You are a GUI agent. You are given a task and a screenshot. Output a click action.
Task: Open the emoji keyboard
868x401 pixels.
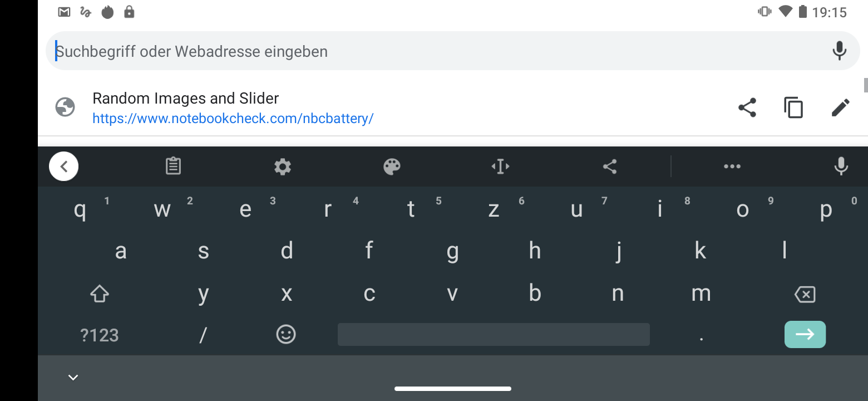tap(286, 334)
